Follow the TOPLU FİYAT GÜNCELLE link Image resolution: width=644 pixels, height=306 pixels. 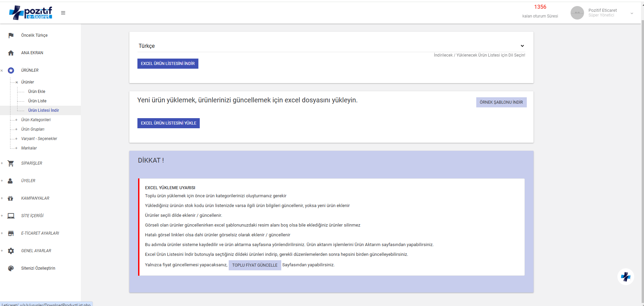[255, 265]
